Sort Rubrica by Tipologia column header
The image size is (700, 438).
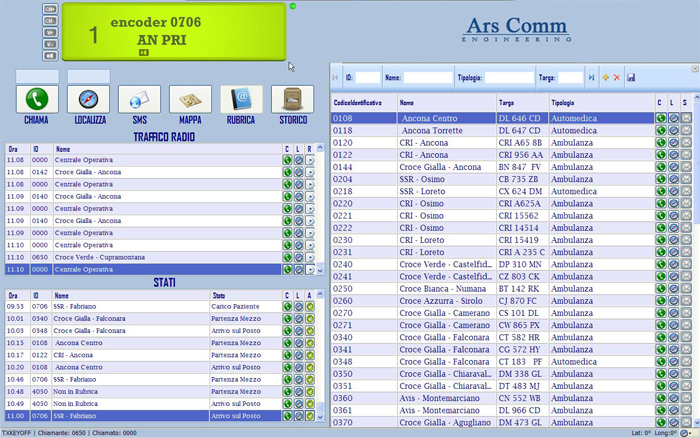[602, 103]
